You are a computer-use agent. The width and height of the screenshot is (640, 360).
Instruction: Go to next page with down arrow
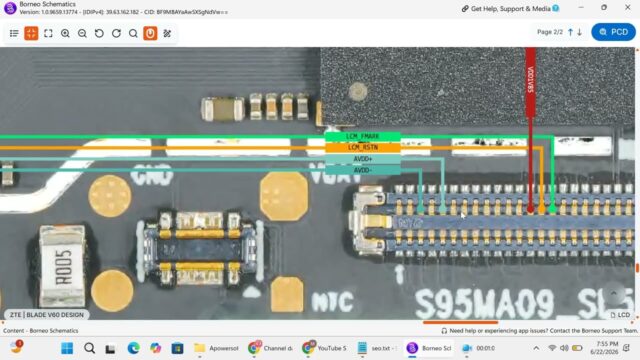pos(580,32)
